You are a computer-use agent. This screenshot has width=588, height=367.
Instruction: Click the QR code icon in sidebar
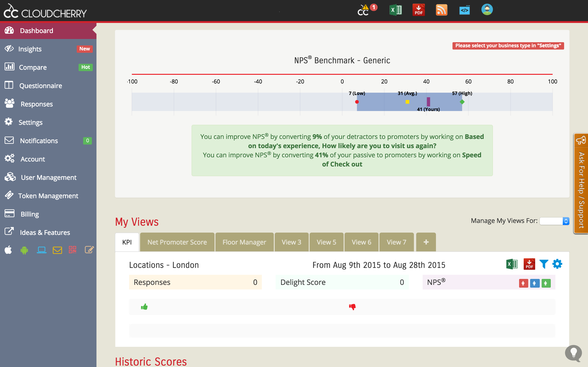[72, 250]
